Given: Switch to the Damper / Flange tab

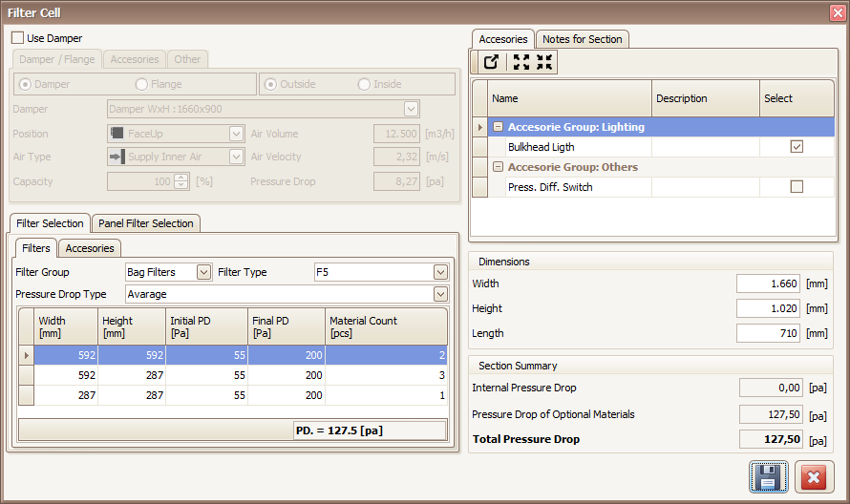Looking at the screenshot, I should pos(57,59).
